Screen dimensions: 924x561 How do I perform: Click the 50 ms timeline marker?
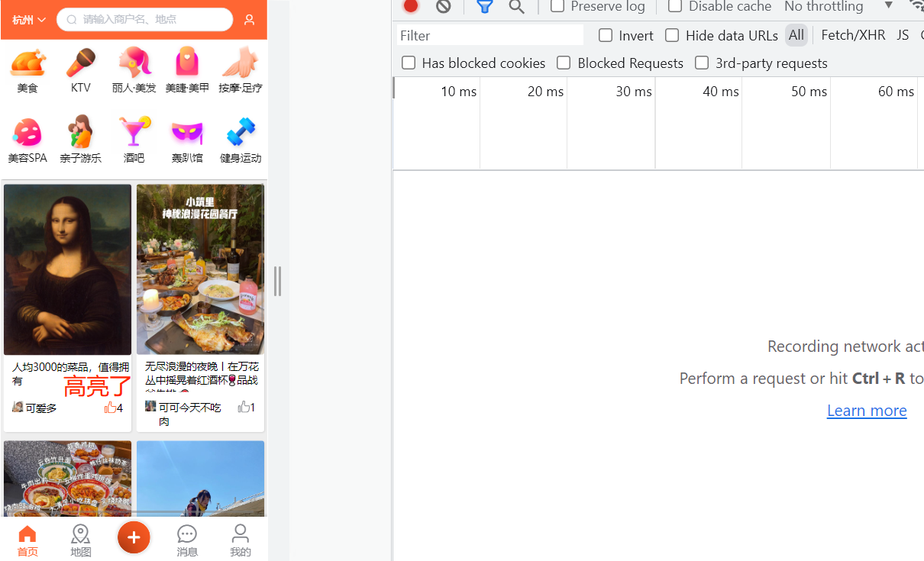809,92
